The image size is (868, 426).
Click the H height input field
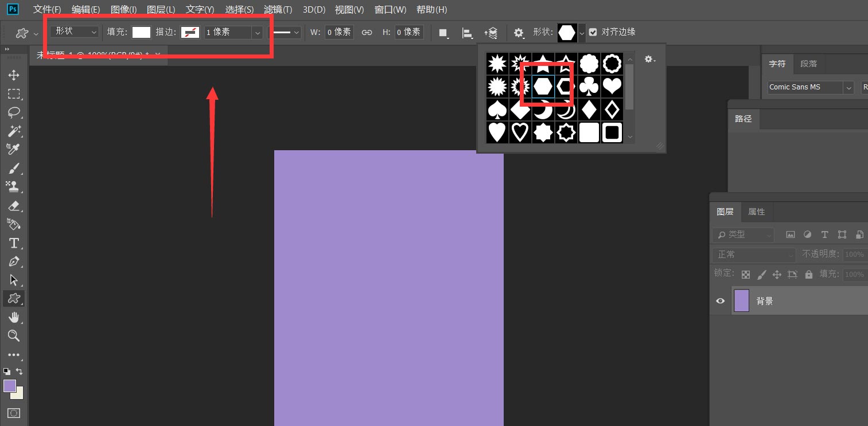pyautogui.click(x=408, y=32)
